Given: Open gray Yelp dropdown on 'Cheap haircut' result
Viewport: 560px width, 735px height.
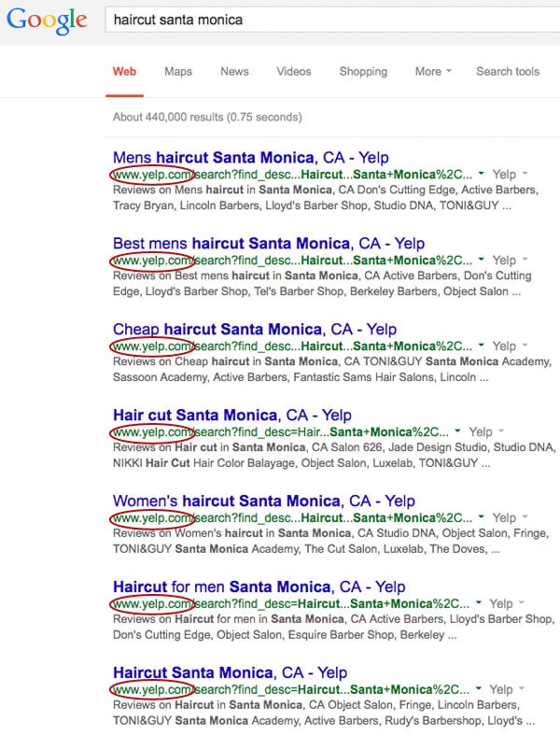Looking at the screenshot, I should click(510, 346).
